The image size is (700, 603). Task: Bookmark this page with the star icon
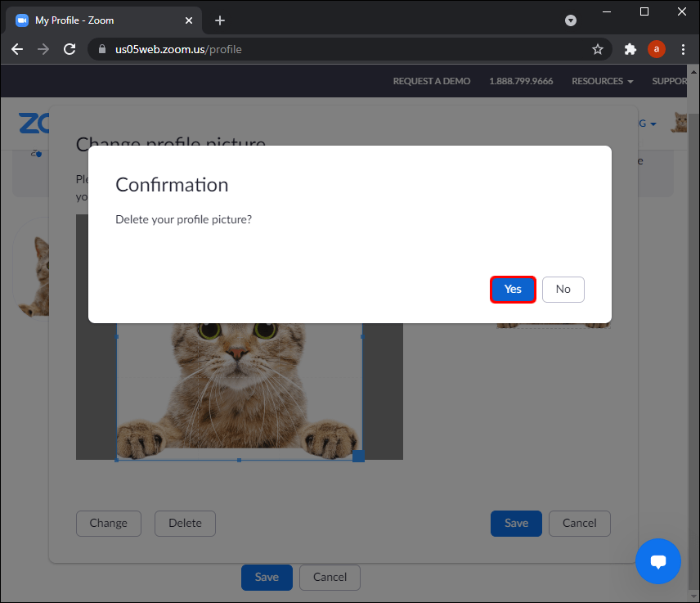pos(598,49)
